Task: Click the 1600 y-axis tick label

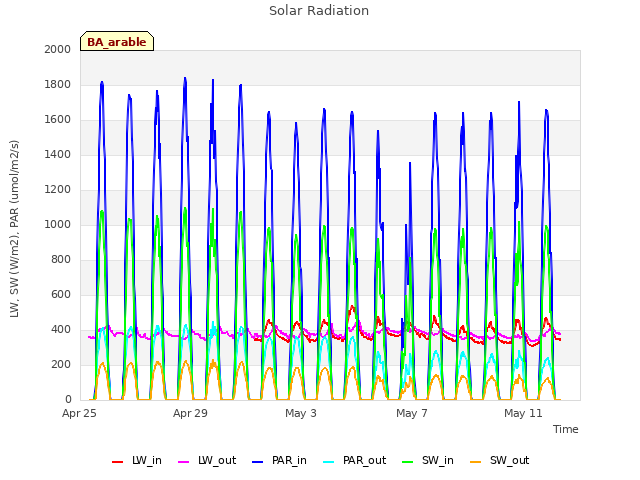Action: point(58,120)
